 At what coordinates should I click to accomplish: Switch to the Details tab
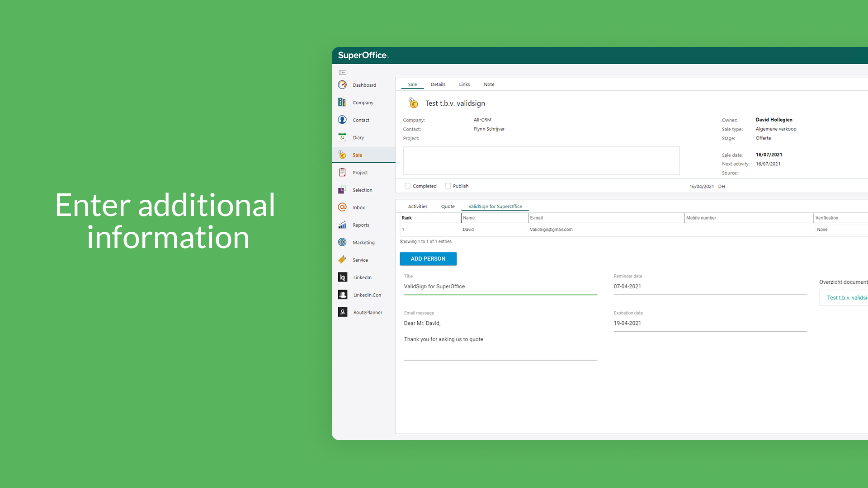click(x=438, y=84)
